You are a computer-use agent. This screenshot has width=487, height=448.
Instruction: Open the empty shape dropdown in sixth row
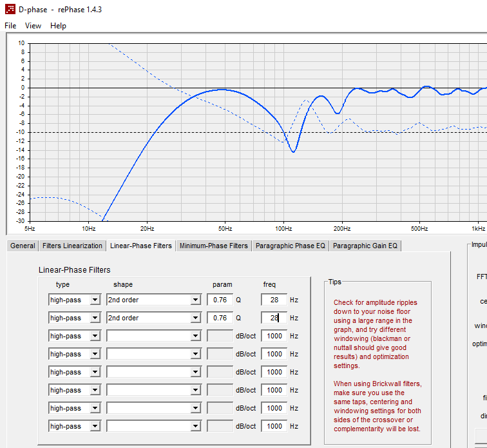pos(154,390)
